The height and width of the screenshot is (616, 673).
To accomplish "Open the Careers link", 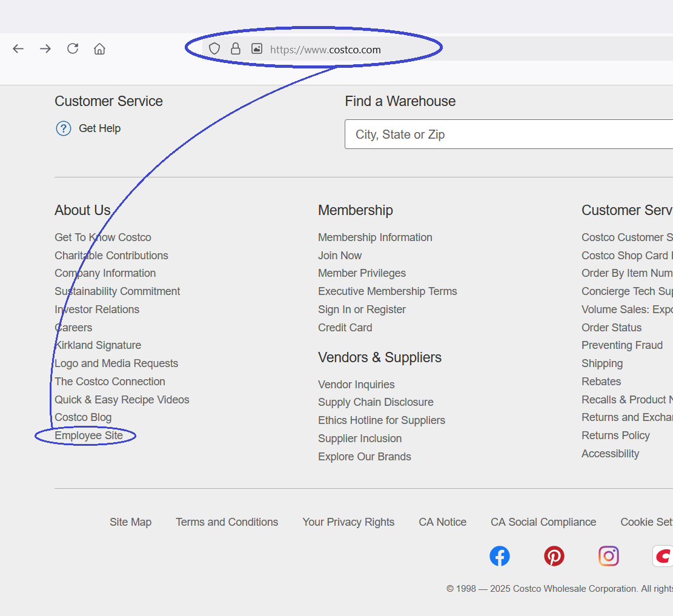I will [73, 328].
